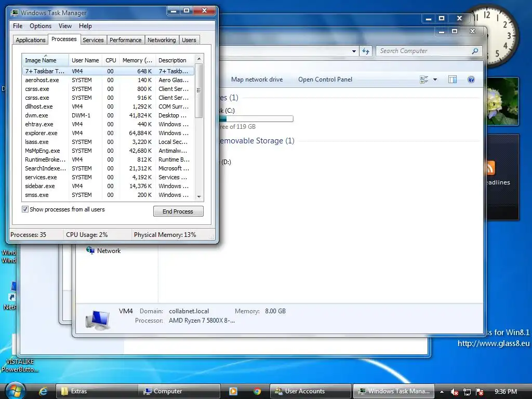Launch Internet Explorer from taskbar

point(43,391)
